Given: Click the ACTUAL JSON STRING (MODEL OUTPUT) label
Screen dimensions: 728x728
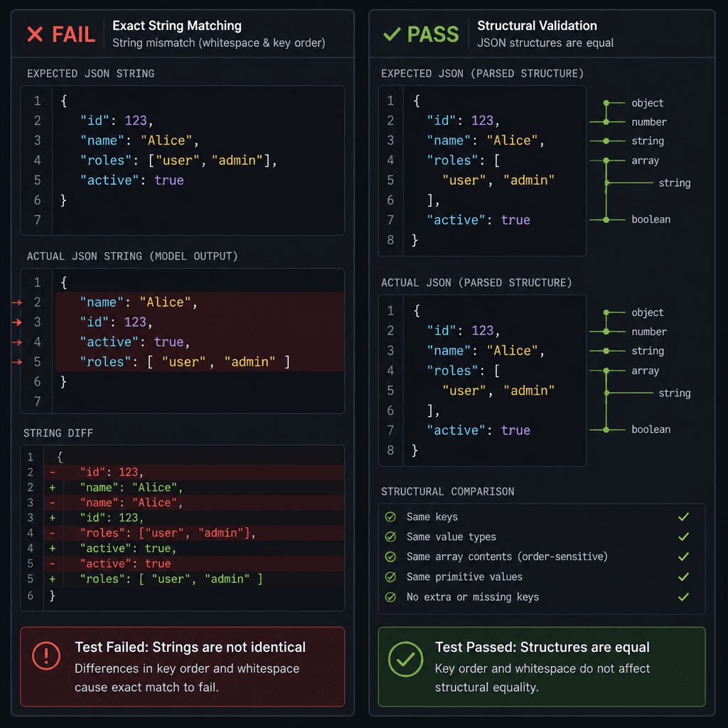Looking at the screenshot, I should click(132, 256).
